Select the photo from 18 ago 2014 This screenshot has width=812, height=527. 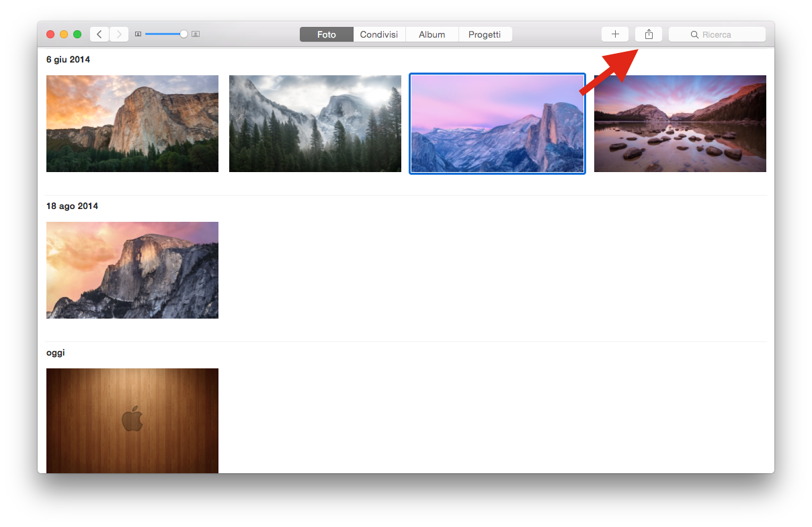pos(132,270)
